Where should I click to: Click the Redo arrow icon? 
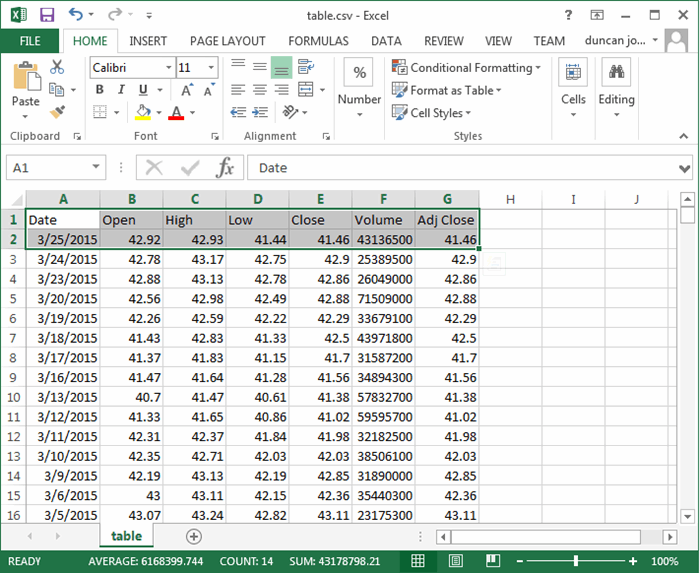tap(115, 15)
